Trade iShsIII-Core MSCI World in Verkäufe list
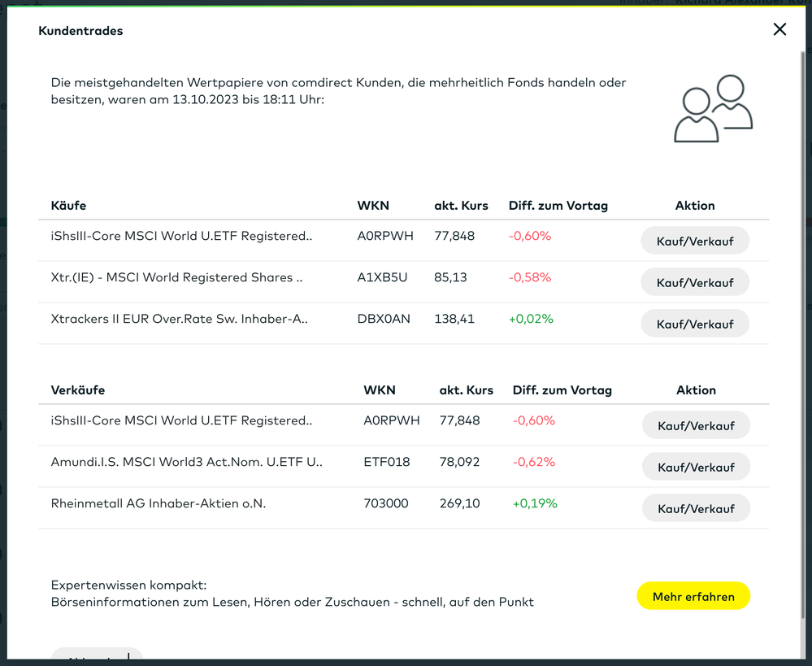This screenshot has height=666, width=812. (x=695, y=425)
